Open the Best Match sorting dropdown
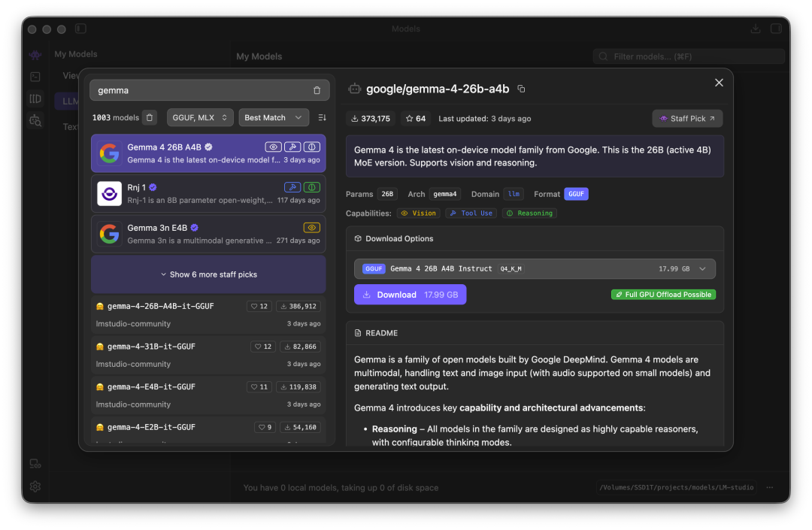 [x=274, y=117]
